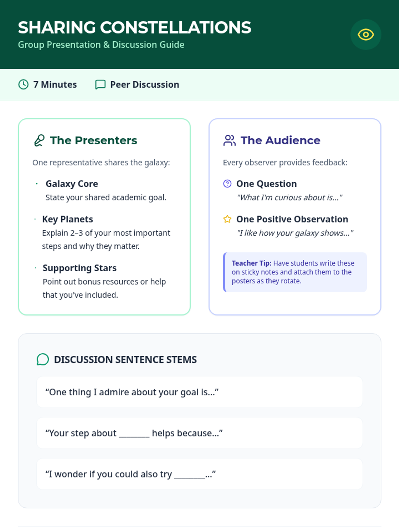Image resolution: width=399 pixels, height=532 pixels.
Task: Click the star icon by One Positive Observation
Action: 227,219
